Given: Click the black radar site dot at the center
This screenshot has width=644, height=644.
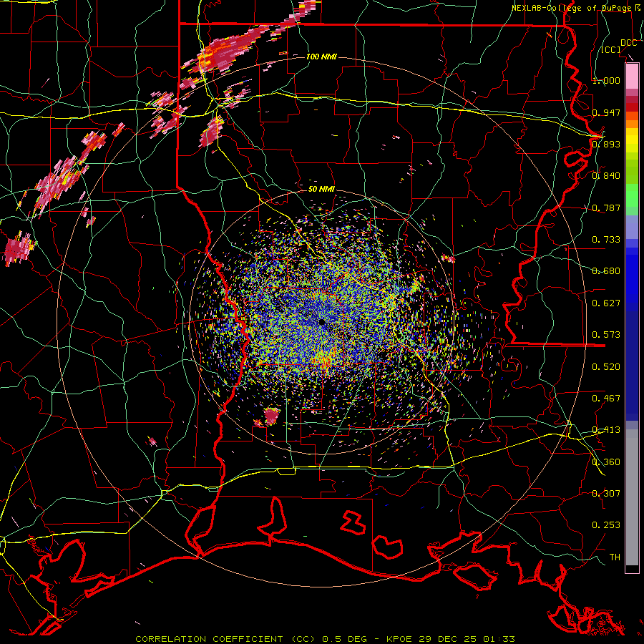Looking at the screenshot, I should tap(322, 323).
